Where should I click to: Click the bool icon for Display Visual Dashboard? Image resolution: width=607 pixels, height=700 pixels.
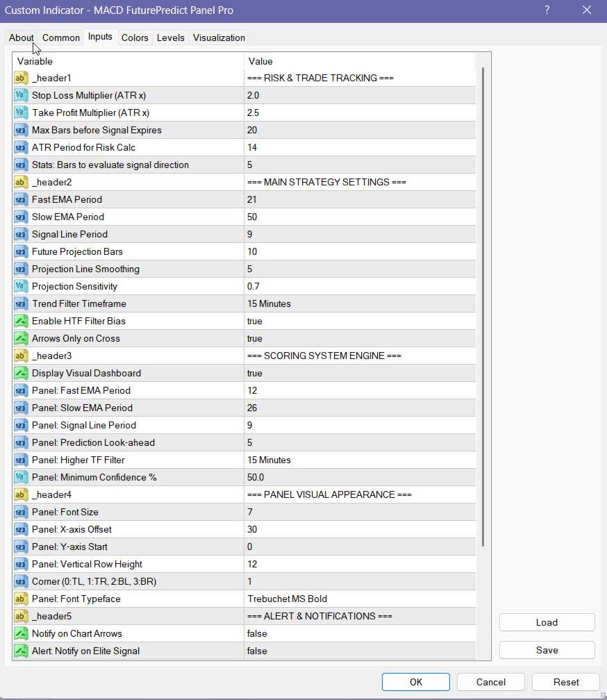(21, 373)
